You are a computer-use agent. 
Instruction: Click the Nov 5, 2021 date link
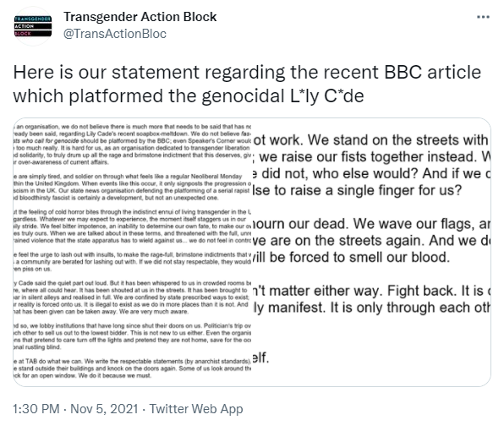click(104, 409)
